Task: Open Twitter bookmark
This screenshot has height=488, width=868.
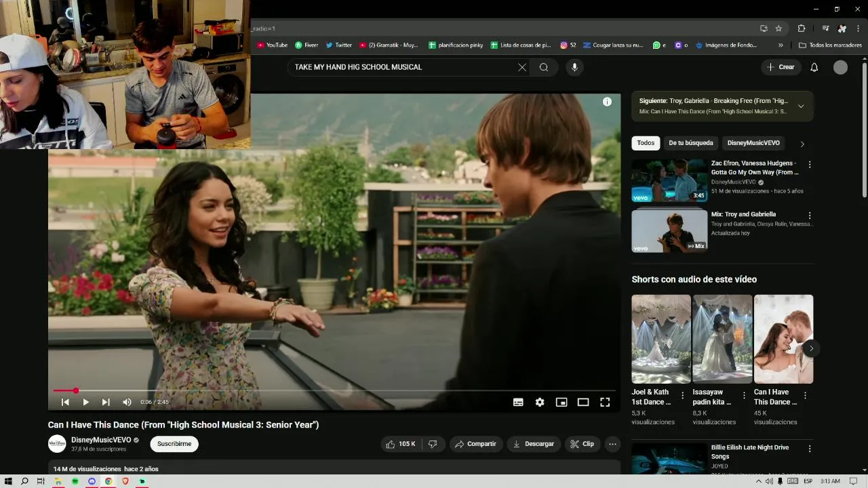Action: (339, 45)
